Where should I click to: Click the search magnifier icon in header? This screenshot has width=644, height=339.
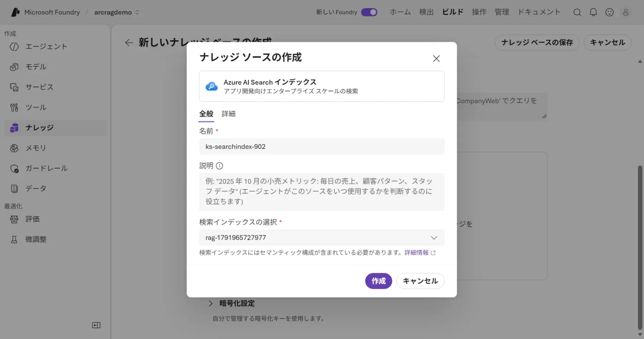(577, 12)
